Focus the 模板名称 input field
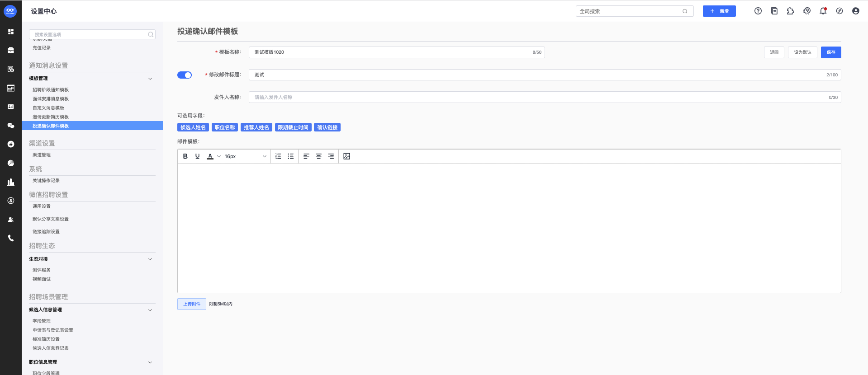The width and height of the screenshot is (868, 375). coord(397,52)
